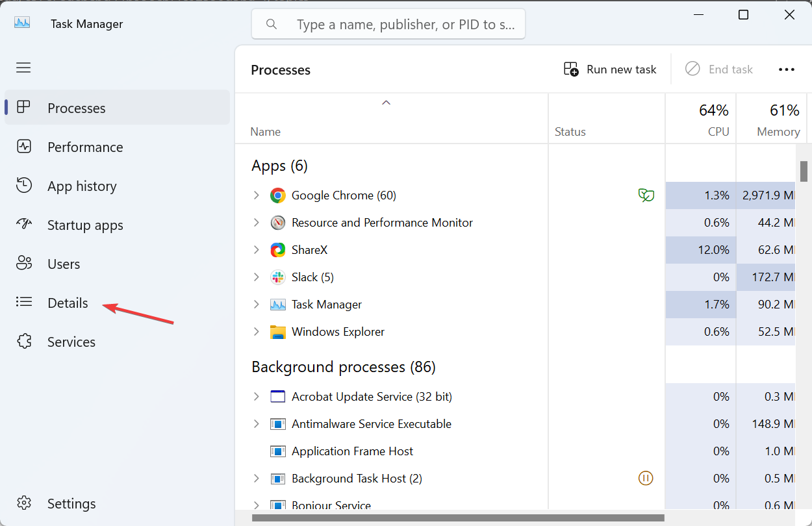
Task: Open the Services page
Action: 117,342
